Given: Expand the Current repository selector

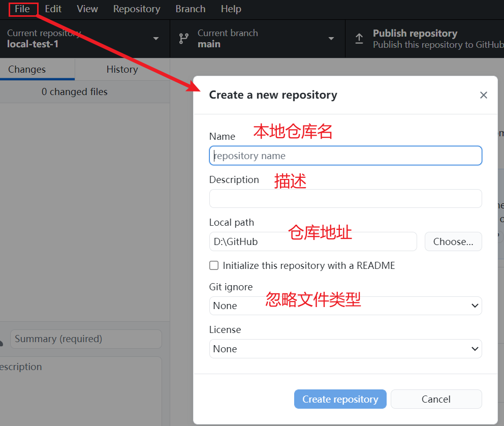Looking at the screenshot, I should (x=155, y=39).
